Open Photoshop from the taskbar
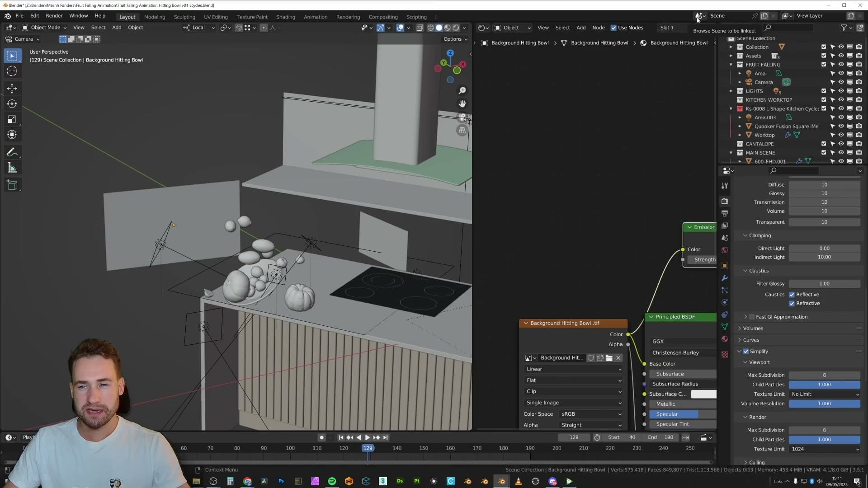This screenshot has height=488, width=868. (281, 481)
